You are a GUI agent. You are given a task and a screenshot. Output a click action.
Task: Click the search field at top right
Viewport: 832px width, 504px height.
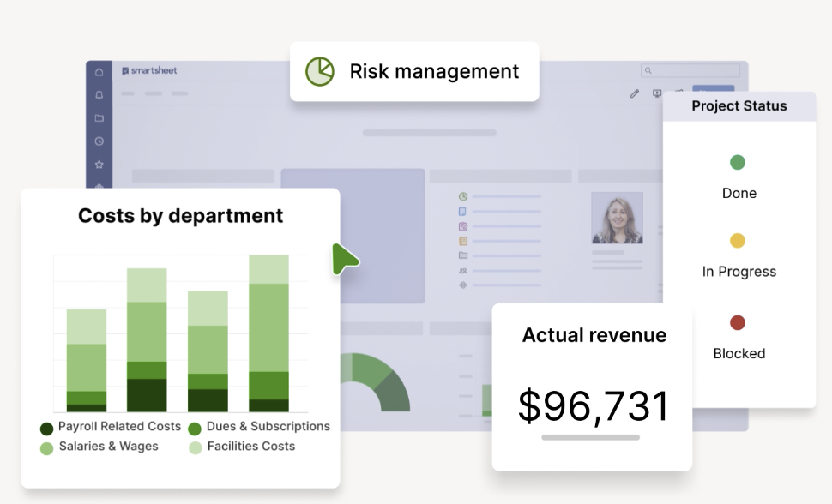pyautogui.click(x=690, y=70)
